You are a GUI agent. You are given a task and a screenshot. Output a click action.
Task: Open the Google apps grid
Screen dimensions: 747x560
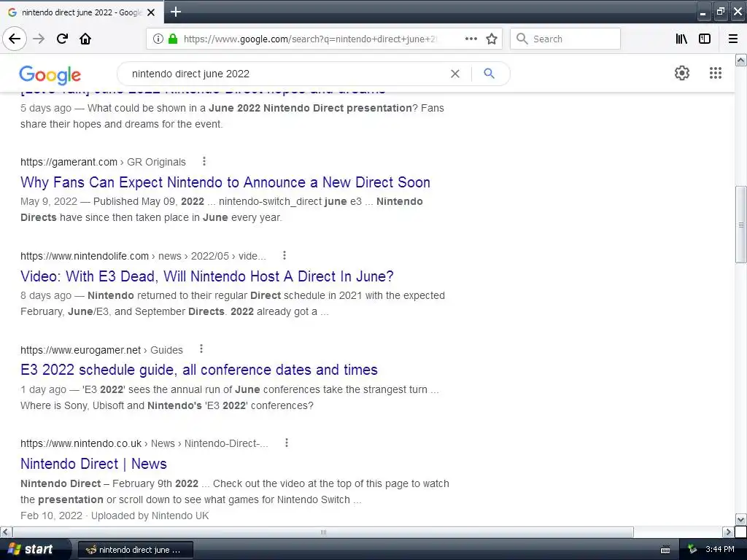point(715,73)
